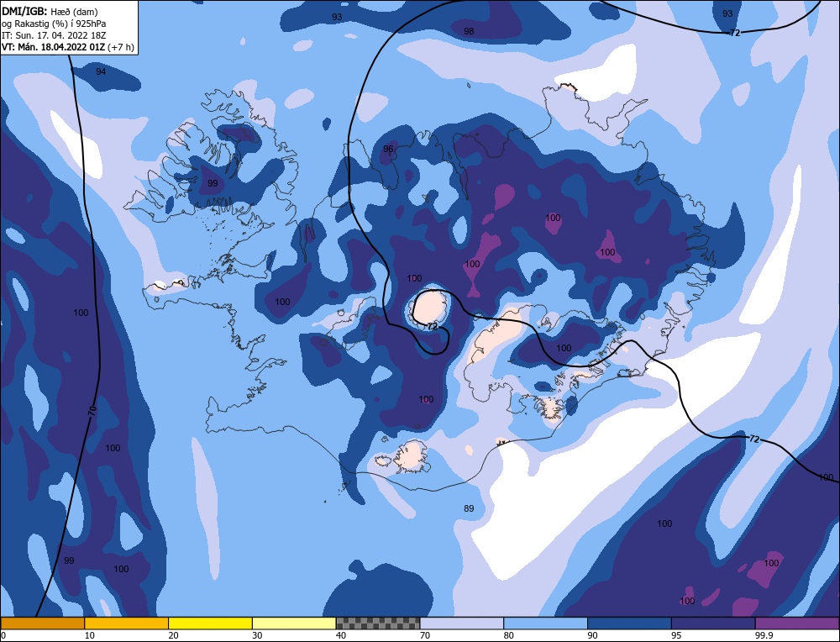Click the '10' legend scale number
Screen dimensions: 840x642
(90, 635)
